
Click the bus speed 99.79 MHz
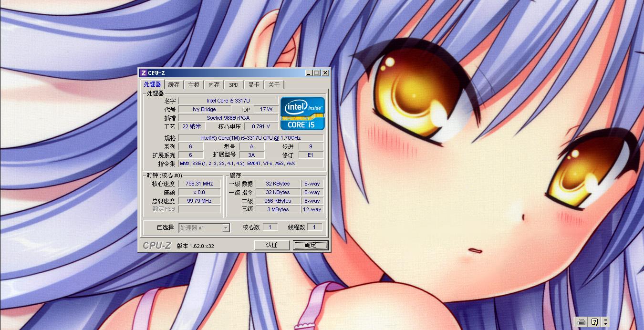199,201
